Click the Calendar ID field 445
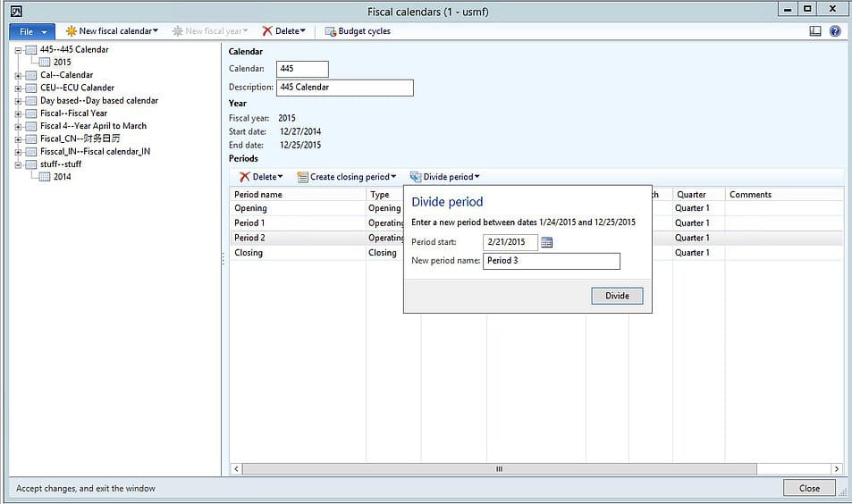 click(302, 69)
